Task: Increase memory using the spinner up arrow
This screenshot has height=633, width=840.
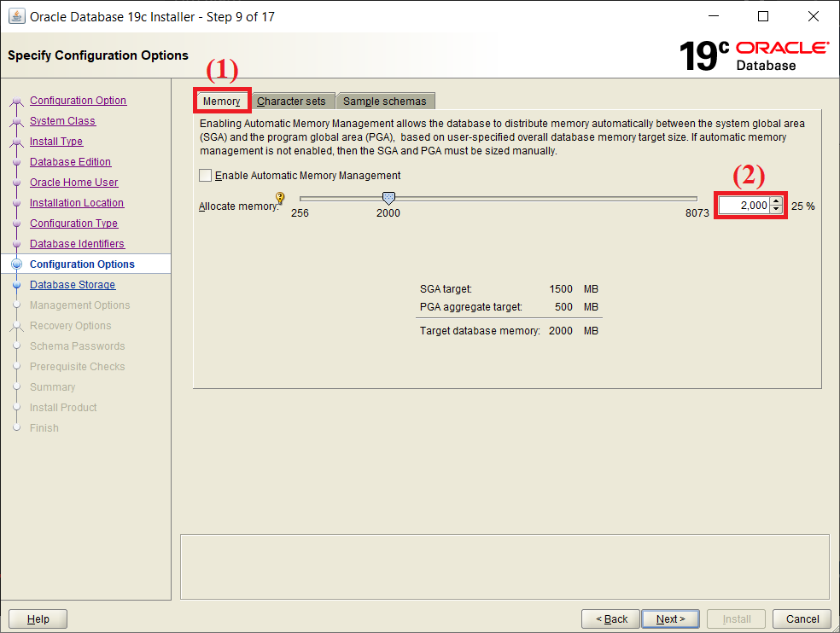Action: coord(775,201)
